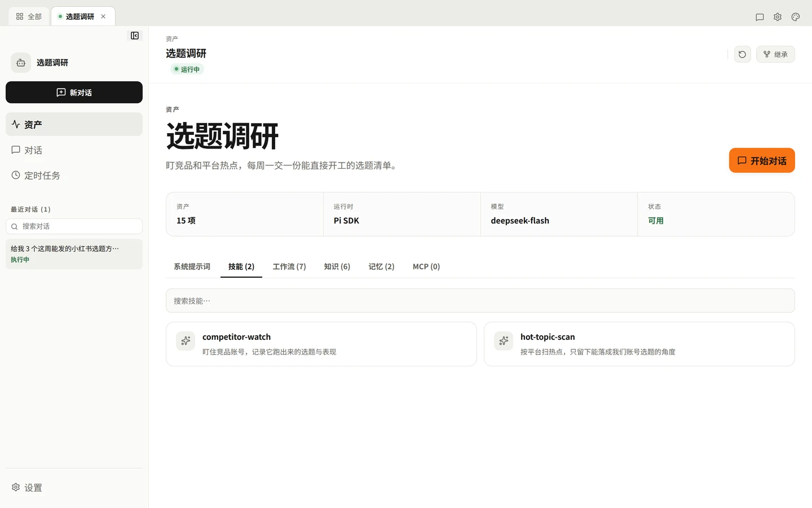The width and height of the screenshot is (812, 508).
Task: Open the chat bubble icon in the top bar
Action: point(760,17)
